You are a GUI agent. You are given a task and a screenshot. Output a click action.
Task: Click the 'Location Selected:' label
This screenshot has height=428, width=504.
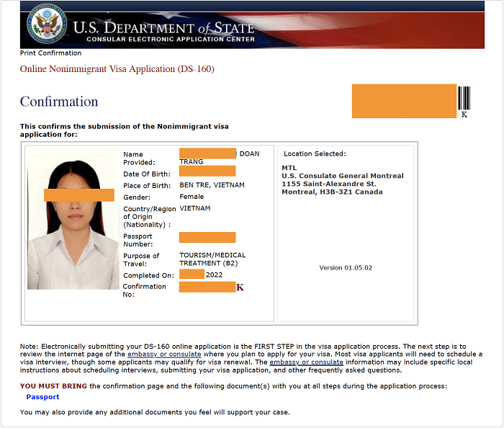click(x=315, y=153)
